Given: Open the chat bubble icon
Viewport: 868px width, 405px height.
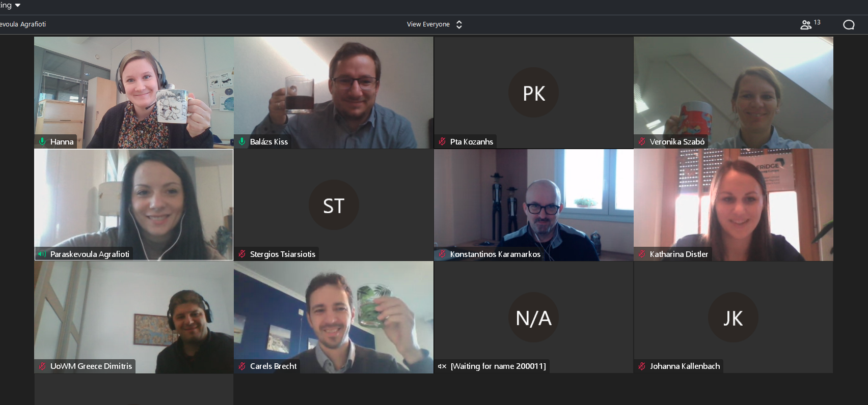Looking at the screenshot, I should (849, 25).
